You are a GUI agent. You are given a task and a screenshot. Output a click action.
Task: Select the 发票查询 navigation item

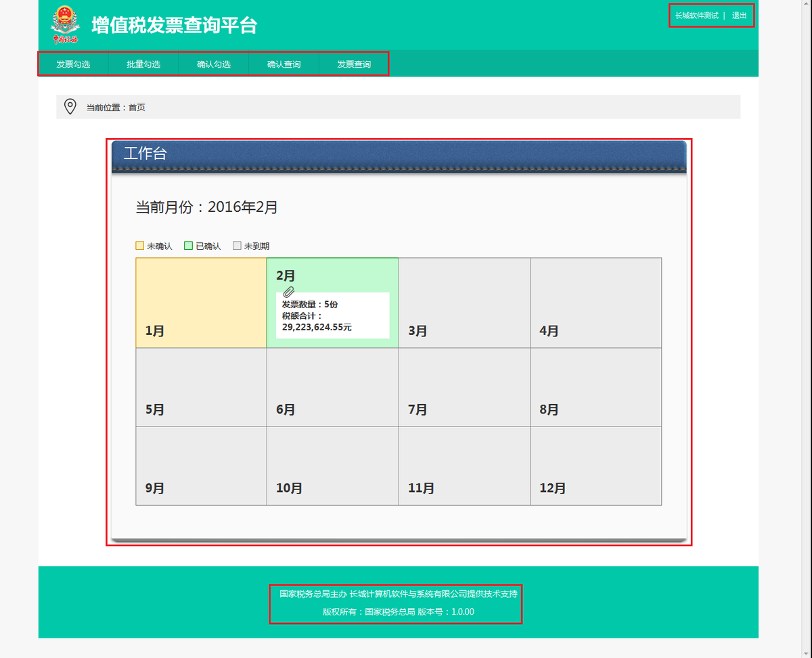tap(354, 64)
